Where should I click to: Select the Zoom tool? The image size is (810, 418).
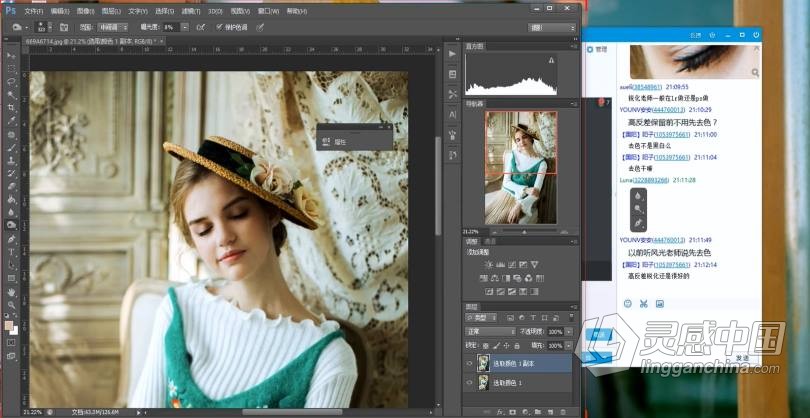(11, 305)
